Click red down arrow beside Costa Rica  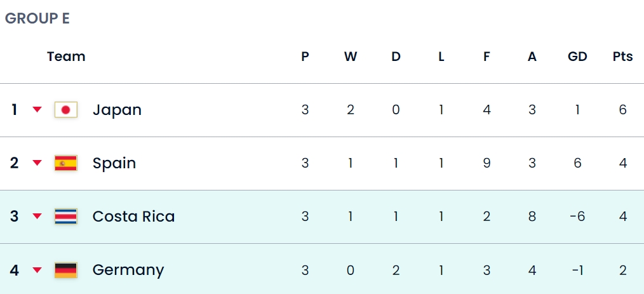(37, 217)
